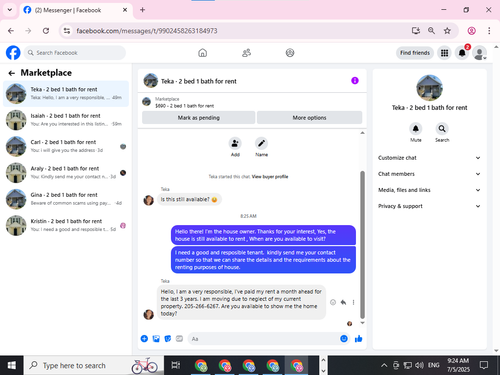
Task: Open the View buyer profile link
Action: (270, 177)
